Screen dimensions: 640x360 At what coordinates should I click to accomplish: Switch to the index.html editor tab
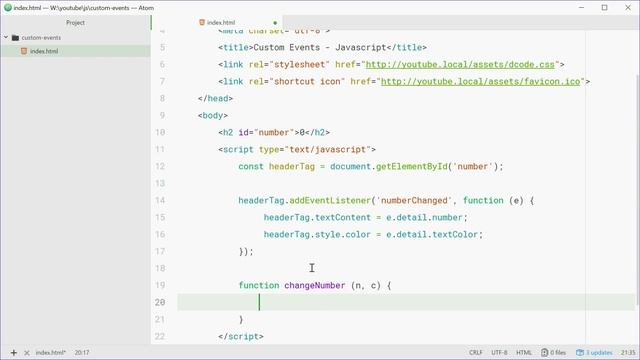(x=221, y=22)
